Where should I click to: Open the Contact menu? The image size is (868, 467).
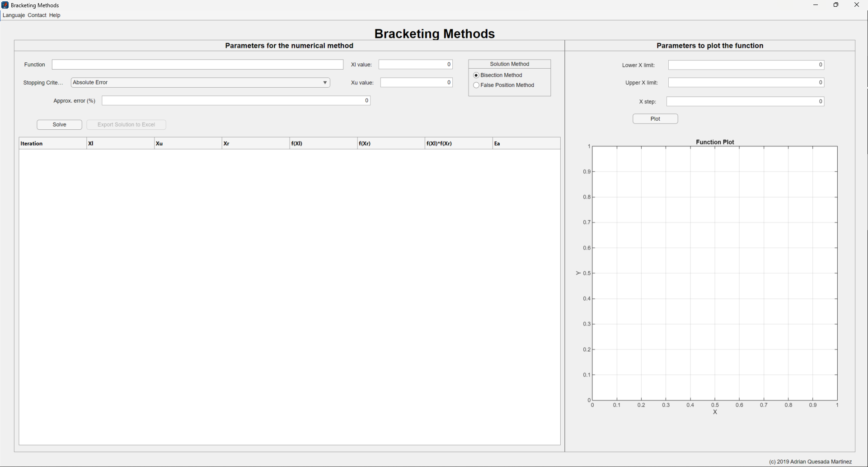click(37, 15)
